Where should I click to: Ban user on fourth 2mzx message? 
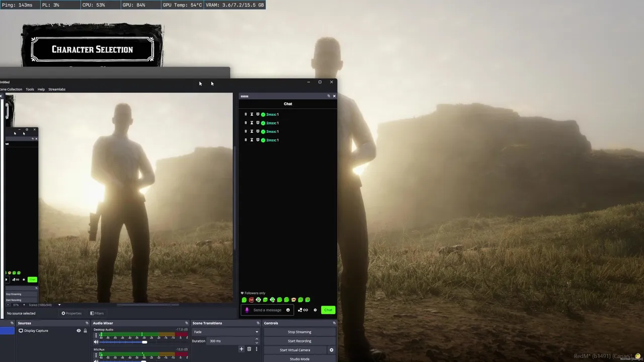[x=258, y=140]
